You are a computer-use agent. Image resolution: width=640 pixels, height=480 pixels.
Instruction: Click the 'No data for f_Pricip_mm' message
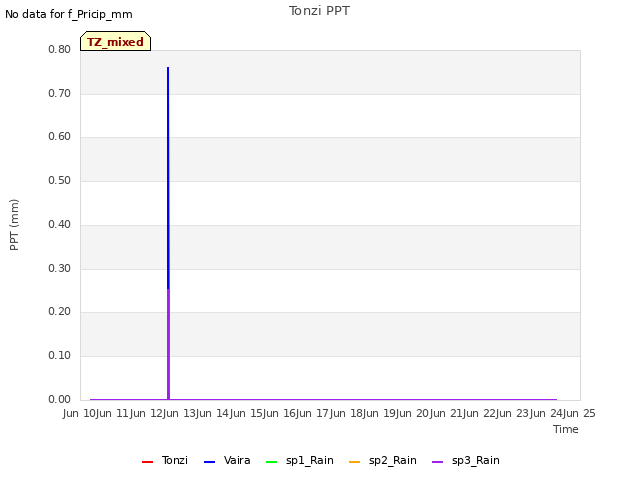click(69, 14)
